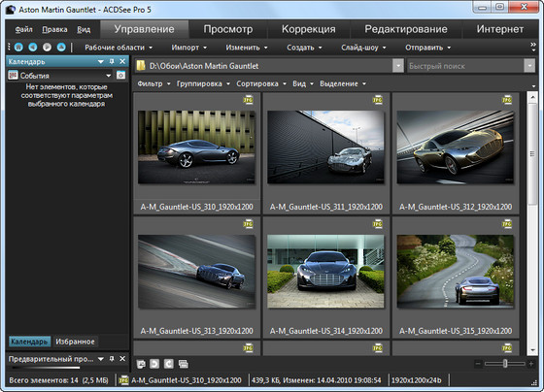This screenshot has width=544, height=392.
Task: Open the Вид dropdown in file list toolbar
Action: tap(303, 83)
